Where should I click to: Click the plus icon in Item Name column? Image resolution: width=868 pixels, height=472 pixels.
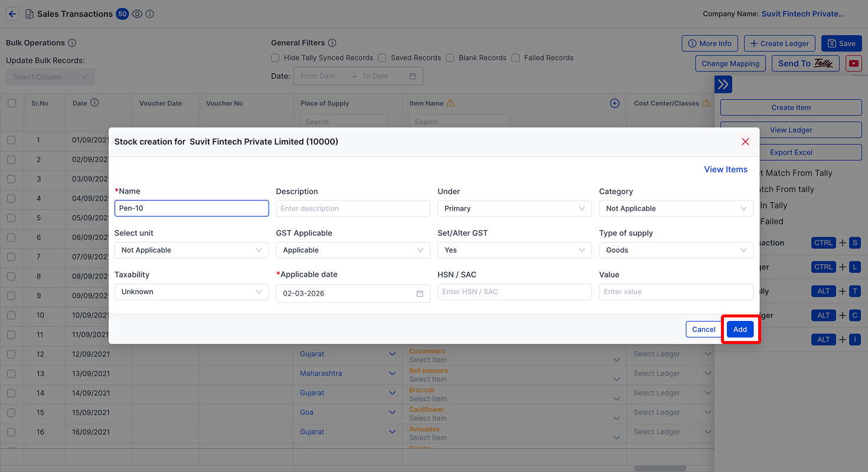[x=615, y=103]
